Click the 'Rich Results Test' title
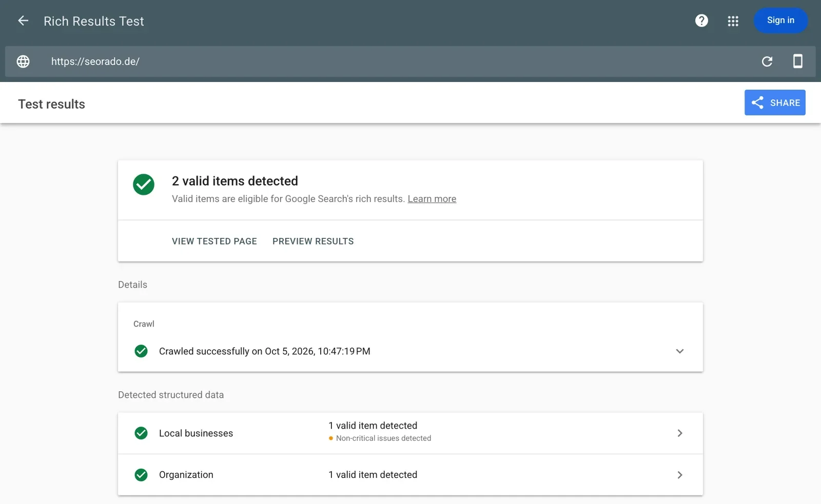821x504 pixels. point(94,21)
